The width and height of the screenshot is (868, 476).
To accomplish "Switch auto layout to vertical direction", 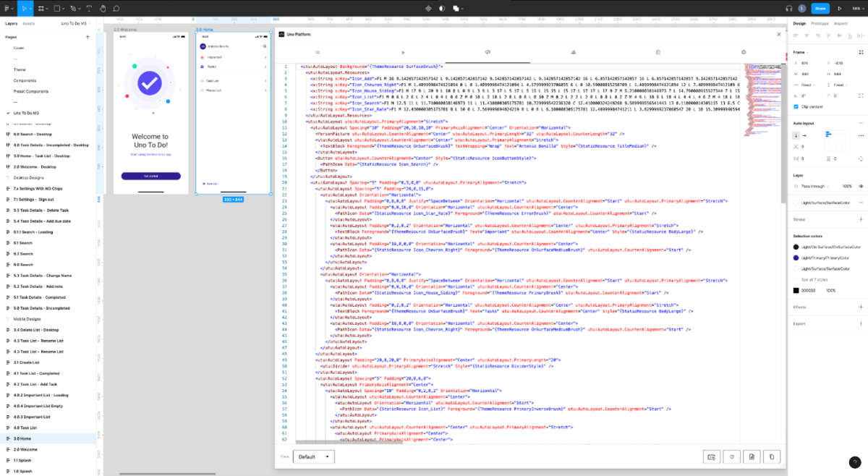I will pos(796,135).
